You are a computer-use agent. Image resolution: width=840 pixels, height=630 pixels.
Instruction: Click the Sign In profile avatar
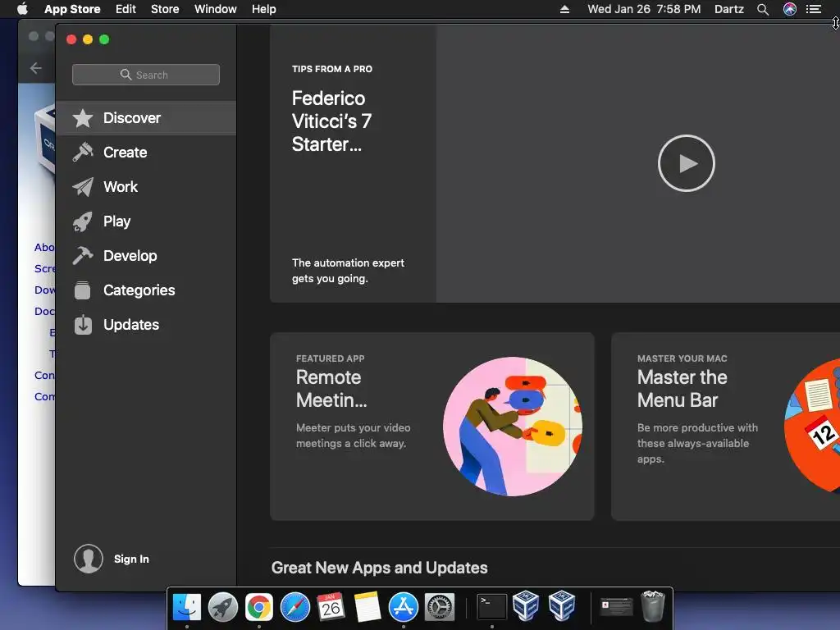[89, 559]
